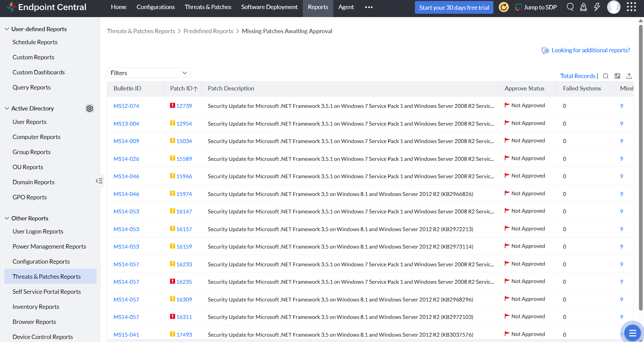644x342 pixels.
Task: Sort by Approve Status column header
Action: [524, 88]
